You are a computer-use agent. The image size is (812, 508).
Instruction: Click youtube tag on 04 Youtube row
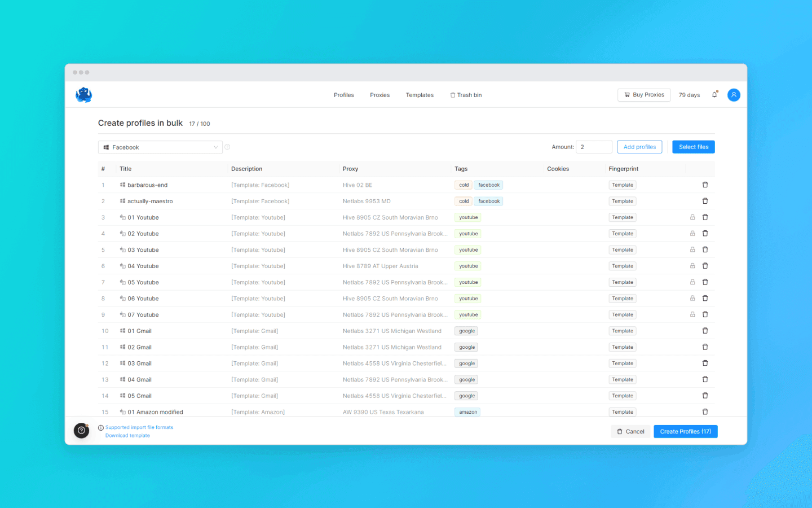[468, 266]
